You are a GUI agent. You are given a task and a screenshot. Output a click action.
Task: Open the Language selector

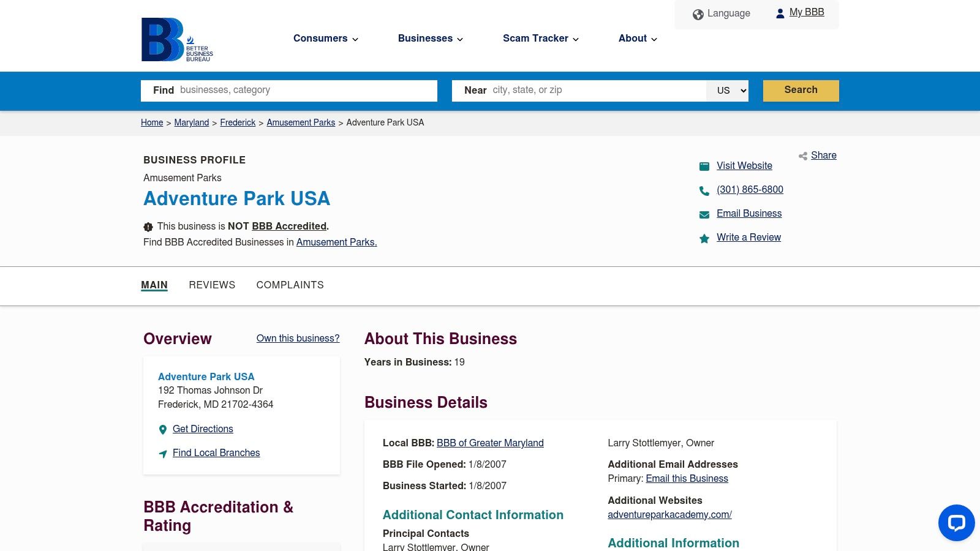pyautogui.click(x=722, y=13)
